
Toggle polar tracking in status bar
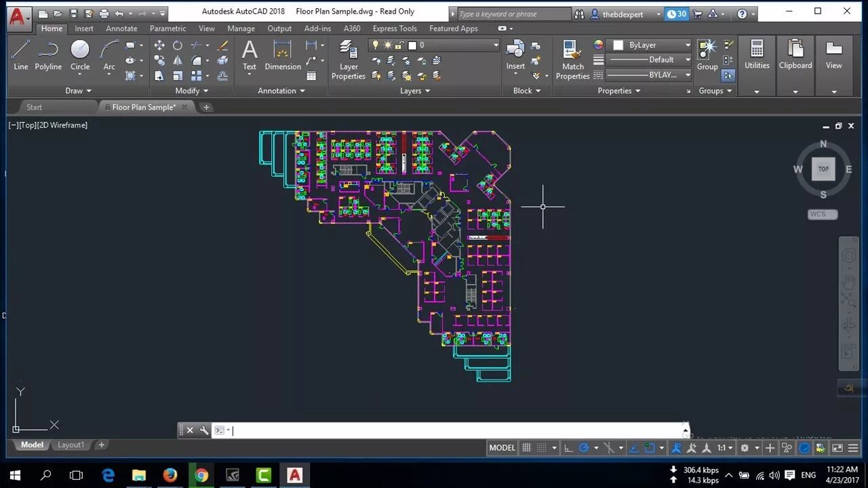584,448
